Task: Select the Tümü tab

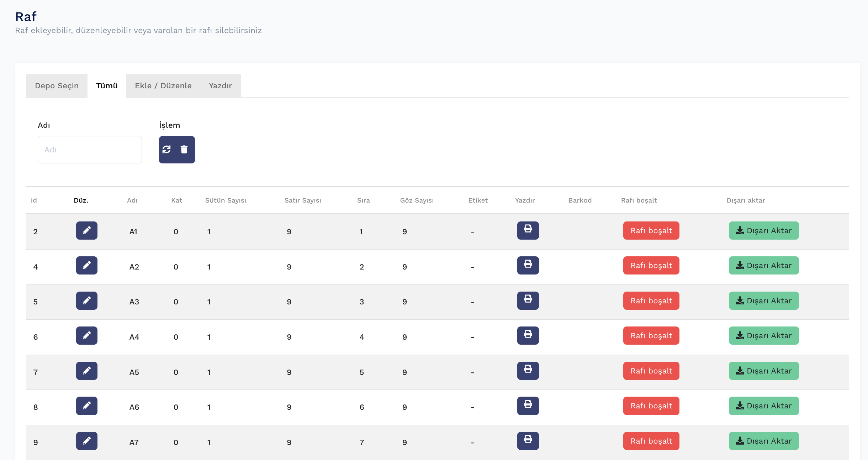Action: pyautogui.click(x=107, y=86)
